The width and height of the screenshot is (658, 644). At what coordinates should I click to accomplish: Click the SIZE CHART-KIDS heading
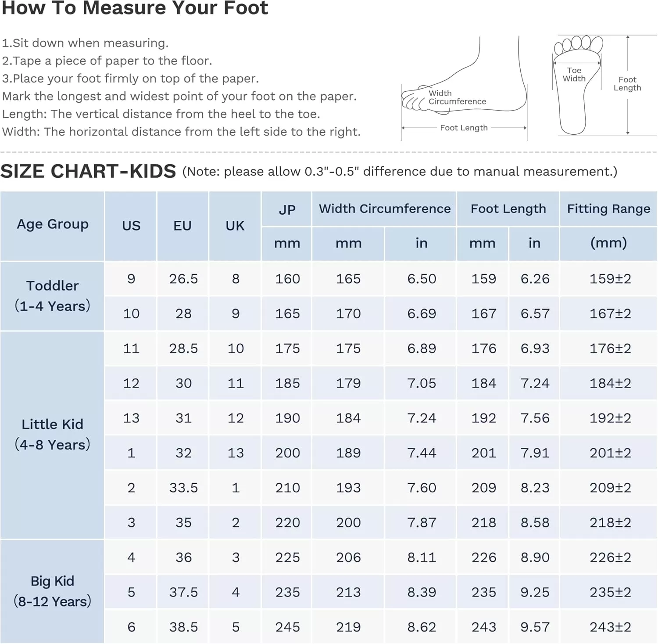pos(88,171)
